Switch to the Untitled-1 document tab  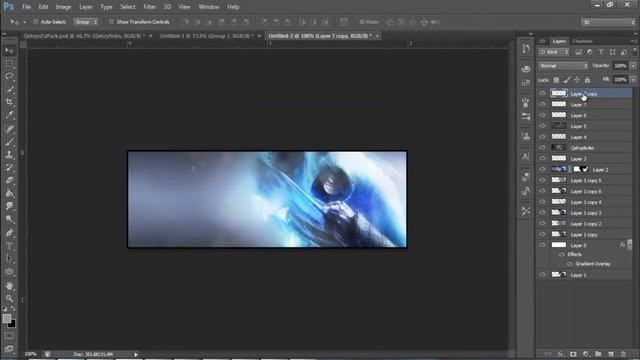[x=207, y=36]
